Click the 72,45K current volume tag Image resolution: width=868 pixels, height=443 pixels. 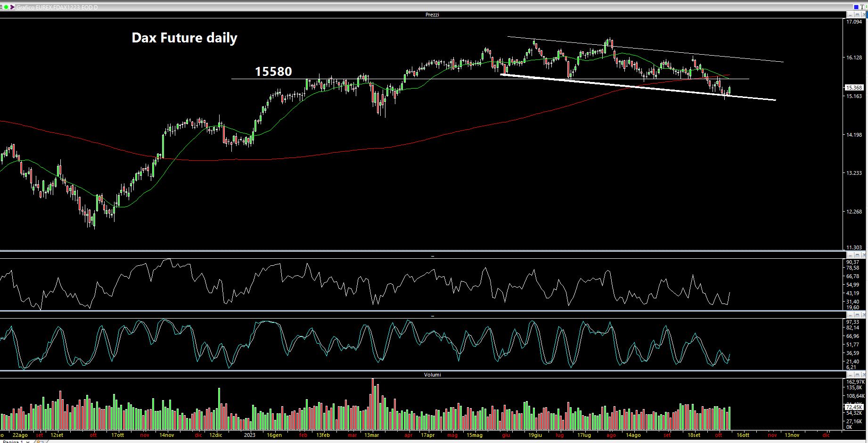click(x=854, y=407)
